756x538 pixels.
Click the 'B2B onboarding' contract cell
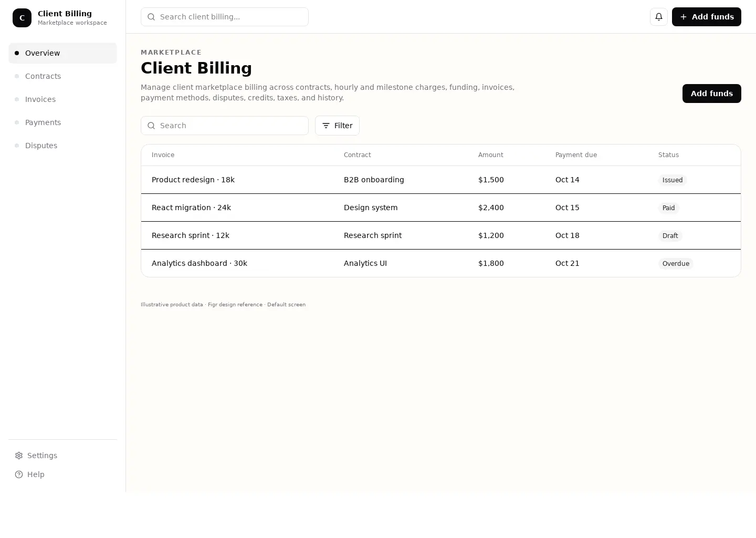[374, 180]
